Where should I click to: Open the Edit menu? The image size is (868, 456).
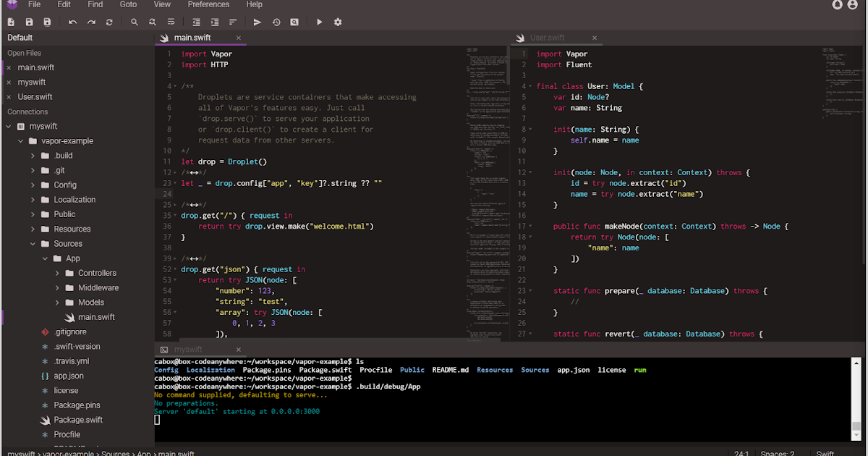point(64,4)
